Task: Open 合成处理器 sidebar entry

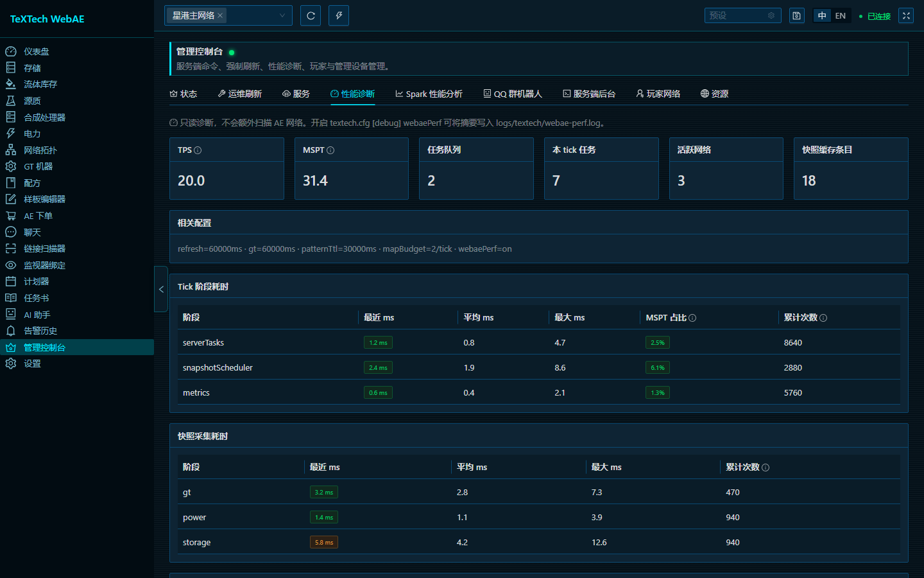Action: point(77,118)
